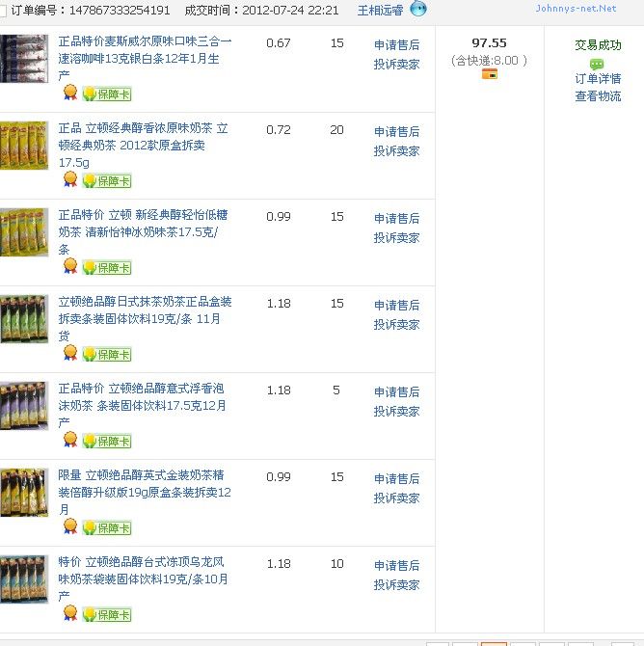Click the green message bubble above 订单详情
Screen dimensions: 644x646
(x=597, y=63)
